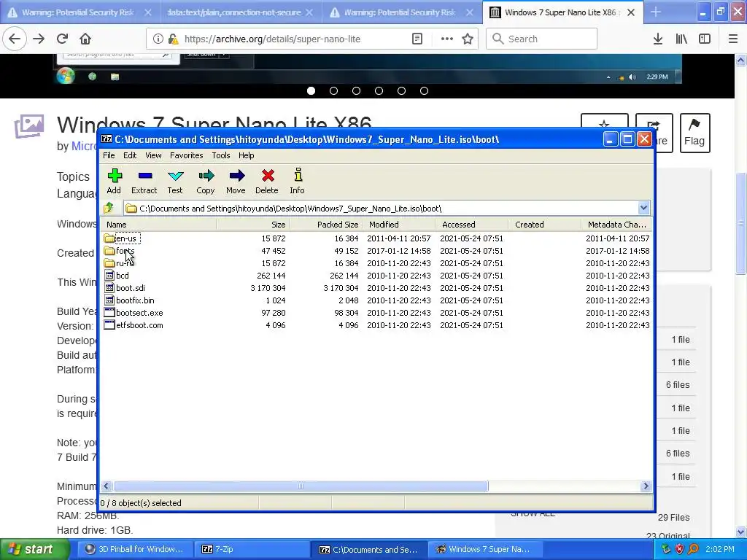Click the page scrollbar down arrow in Firefox

(x=740, y=532)
